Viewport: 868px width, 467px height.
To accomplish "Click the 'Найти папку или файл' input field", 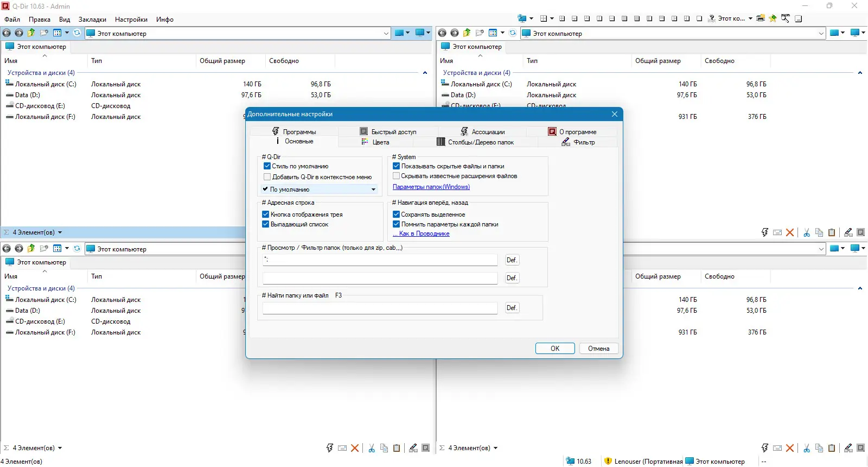I will pos(380,308).
